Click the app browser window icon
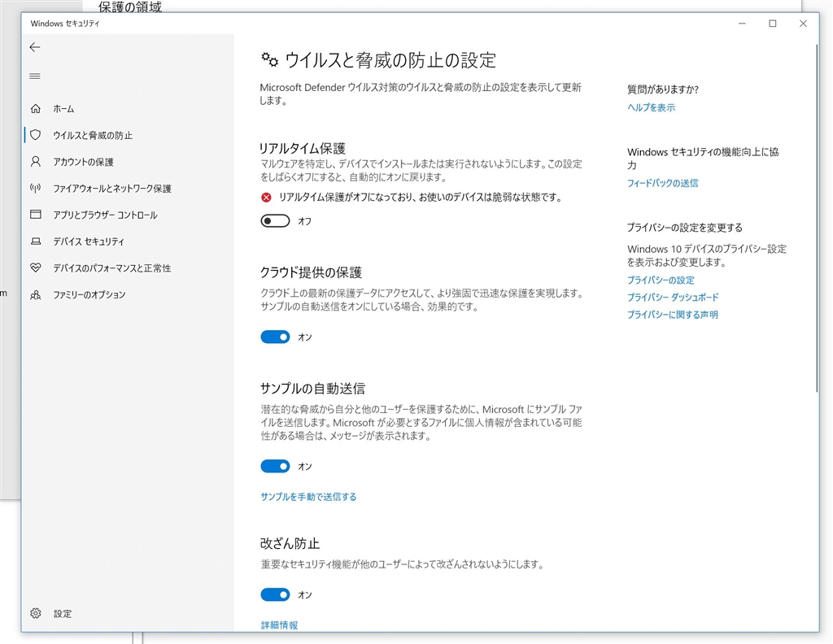 point(36,215)
